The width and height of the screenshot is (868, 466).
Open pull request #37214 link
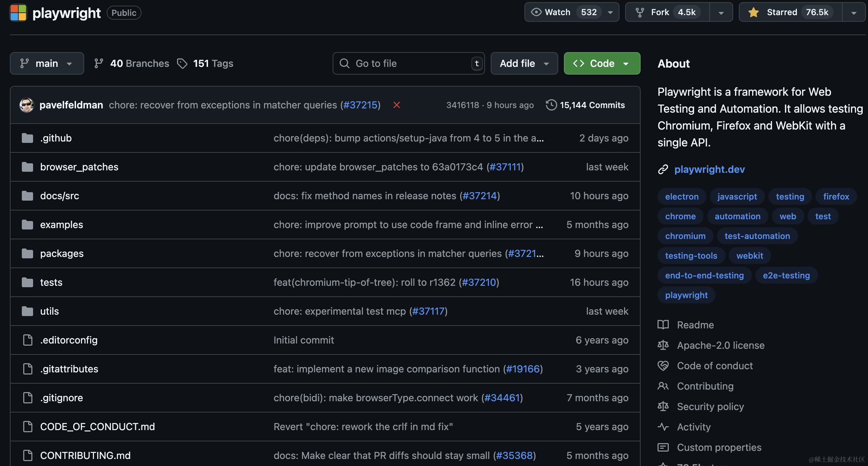479,196
